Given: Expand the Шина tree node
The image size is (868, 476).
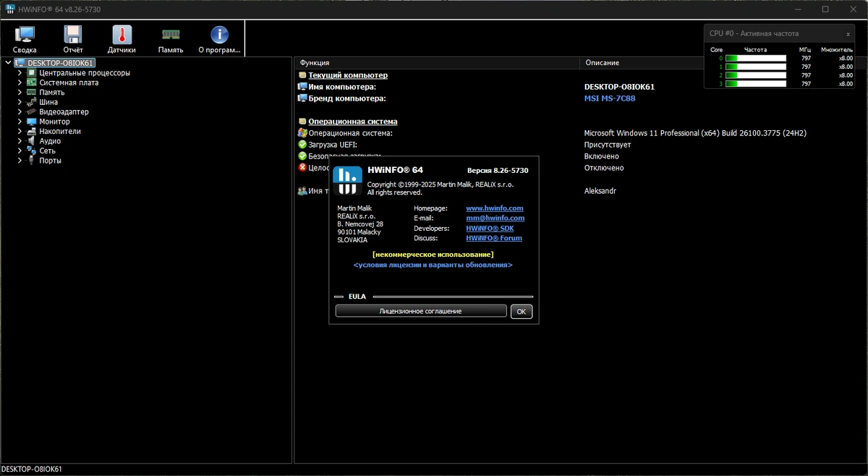Looking at the screenshot, I should pos(20,102).
